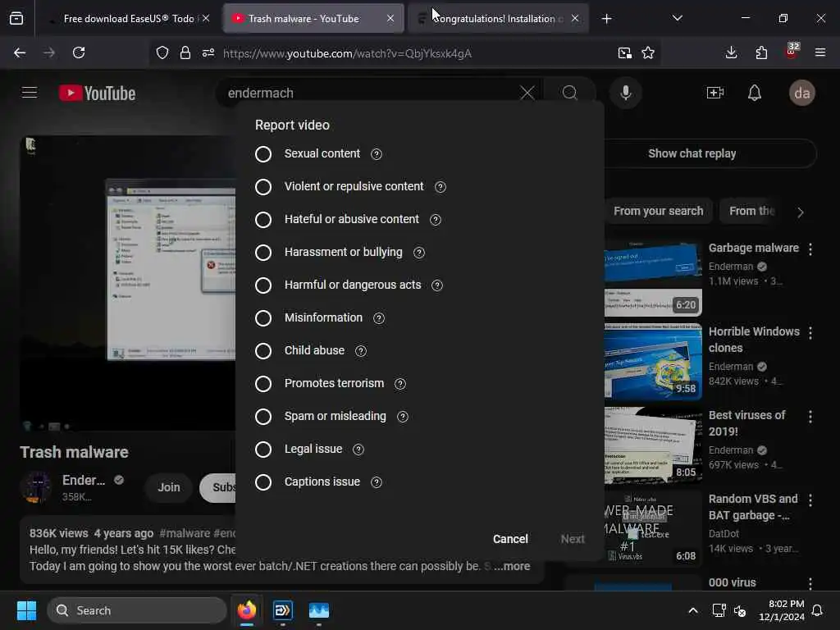Open Garbage malware video thumbnail
Image resolution: width=840 pixels, height=630 pixels.
click(653, 279)
